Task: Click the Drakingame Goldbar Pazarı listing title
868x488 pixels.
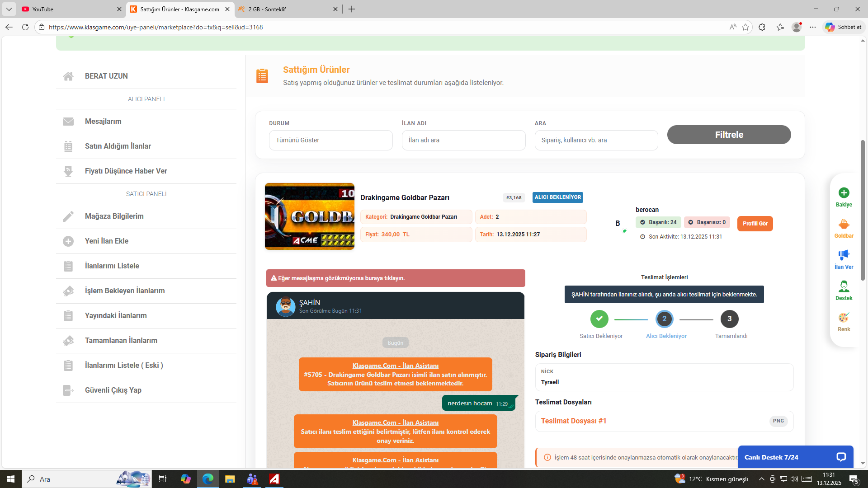Action: point(405,198)
